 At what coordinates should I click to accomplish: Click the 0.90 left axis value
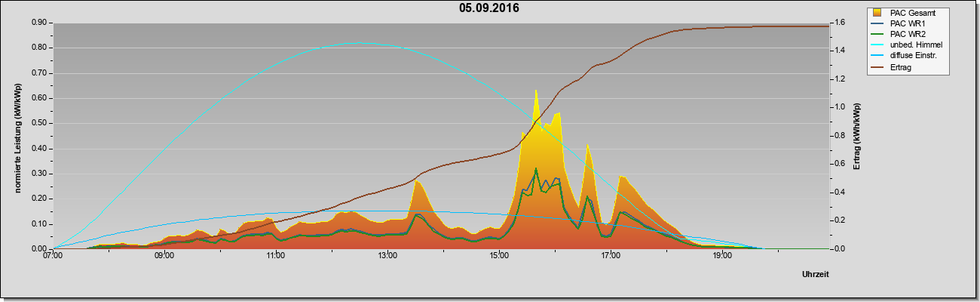39,23
